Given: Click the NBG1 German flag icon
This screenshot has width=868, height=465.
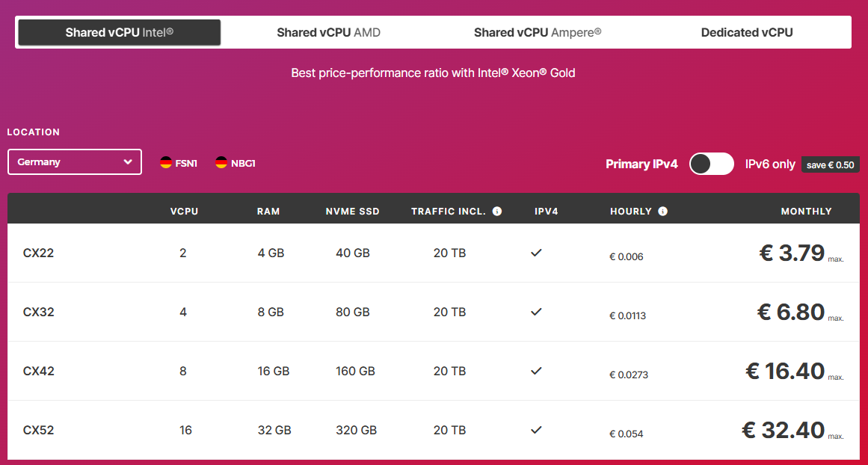Looking at the screenshot, I should [221, 163].
